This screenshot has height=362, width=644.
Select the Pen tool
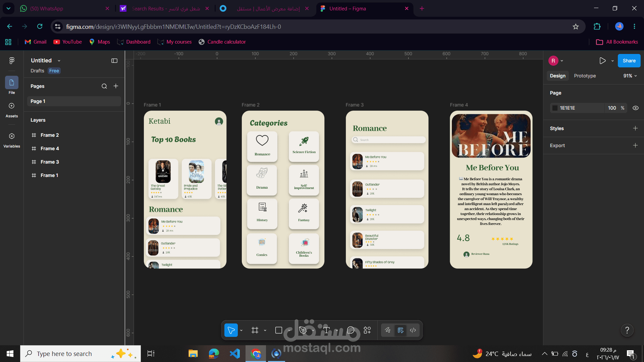click(303, 330)
